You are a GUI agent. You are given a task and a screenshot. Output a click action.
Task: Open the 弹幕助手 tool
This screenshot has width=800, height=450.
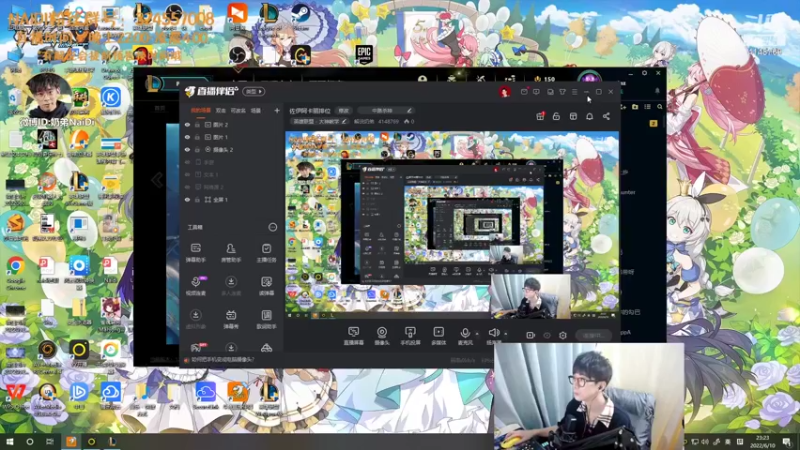195,253
